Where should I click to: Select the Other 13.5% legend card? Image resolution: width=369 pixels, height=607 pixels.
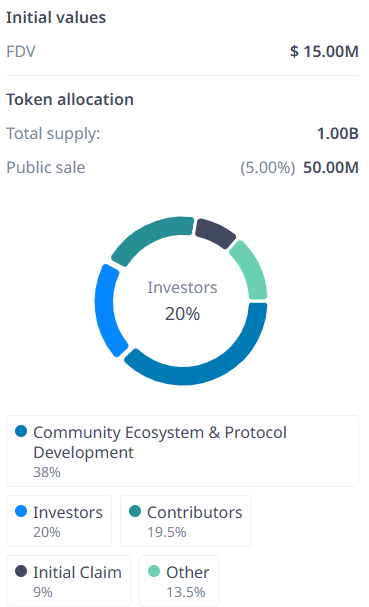pos(179,581)
